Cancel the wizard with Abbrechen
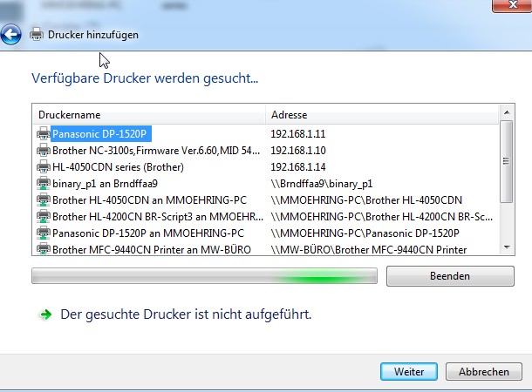This screenshot has height=392, width=532. pyautogui.click(x=484, y=372)
